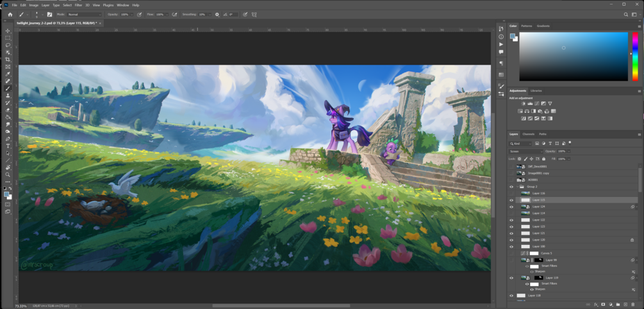Select the Eyedropper tool
This screenshot has width=644, height=309.
click(x=8, y=74)
